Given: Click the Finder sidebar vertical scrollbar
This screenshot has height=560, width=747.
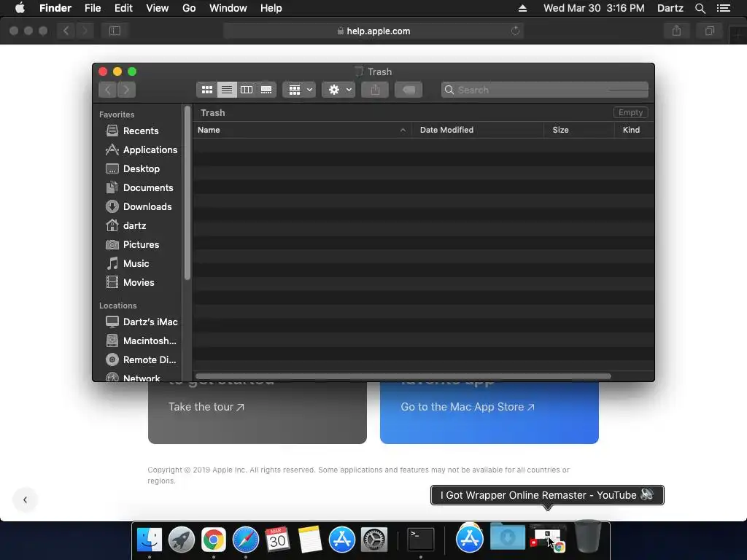Looking at the screenshot, I should [x=187, y=192].
